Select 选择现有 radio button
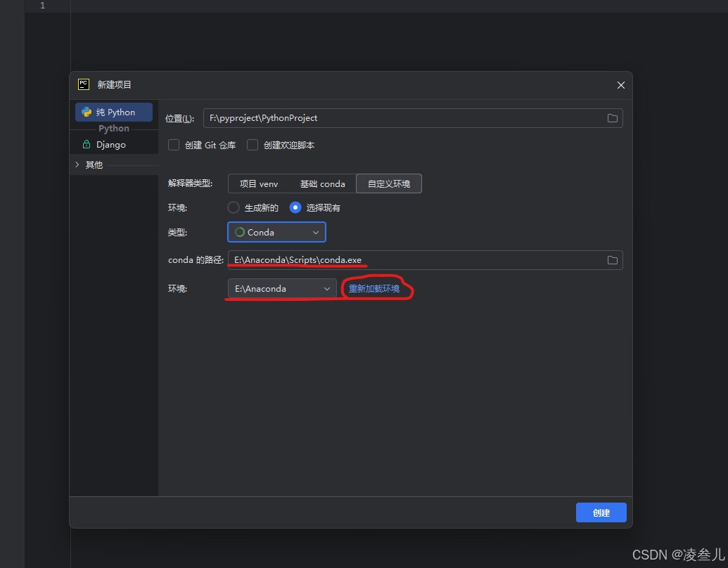The height and width of the screenshot is (568, 728). [x=295, y=207]
